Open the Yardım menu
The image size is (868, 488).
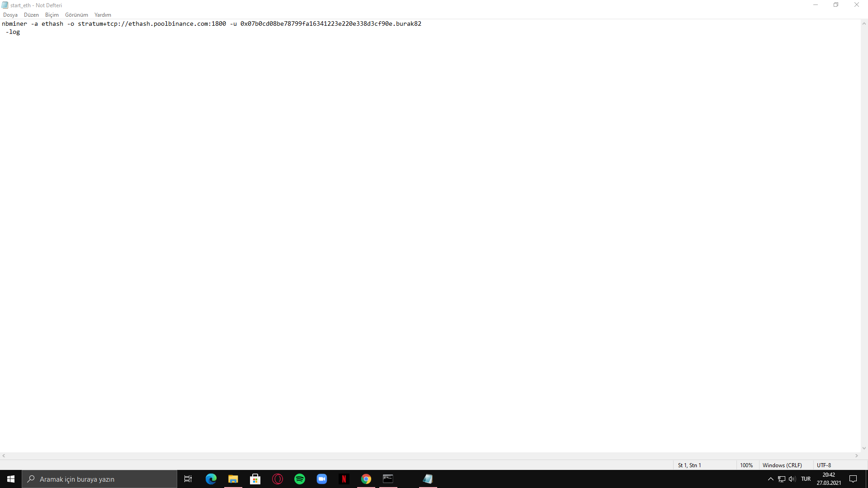tap(103, 15)
